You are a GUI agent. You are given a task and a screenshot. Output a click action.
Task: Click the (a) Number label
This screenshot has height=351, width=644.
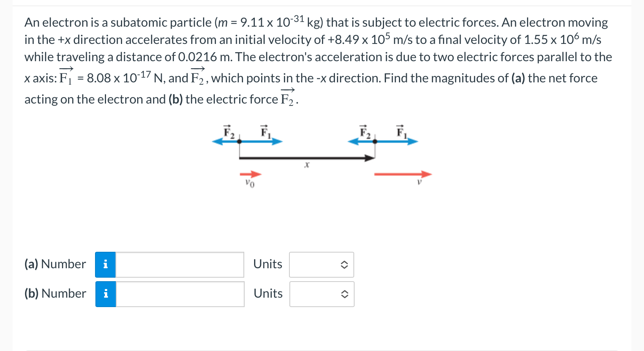[55, 264]
